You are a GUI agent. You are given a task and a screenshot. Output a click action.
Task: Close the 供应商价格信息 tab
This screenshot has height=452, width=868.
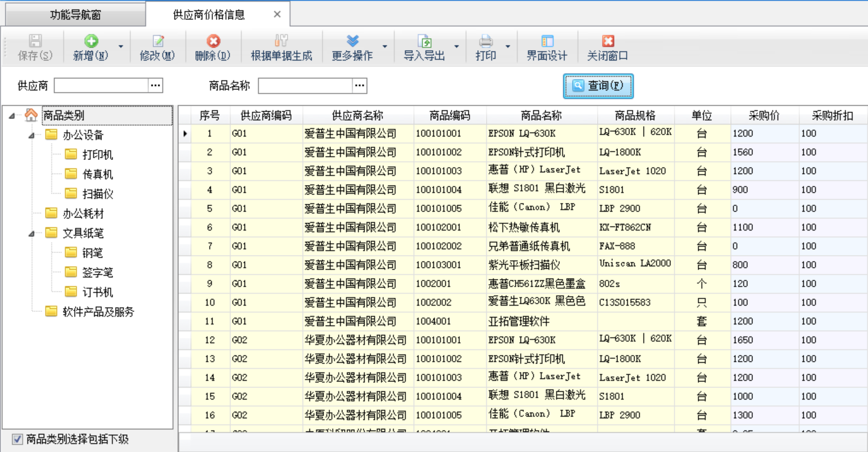tap(277, 14)
